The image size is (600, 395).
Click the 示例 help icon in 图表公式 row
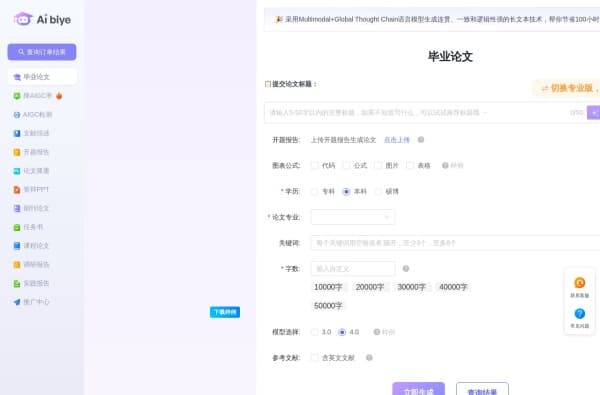pos(445,165)
